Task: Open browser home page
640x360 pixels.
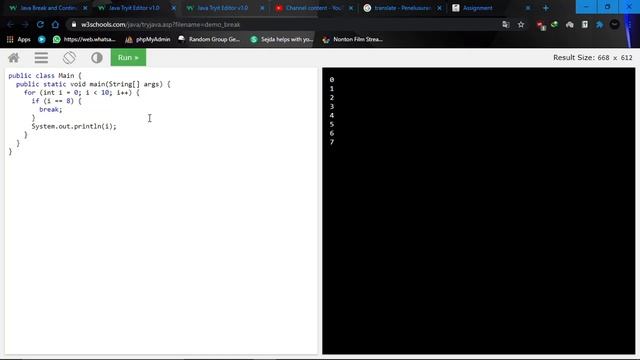Action: [55, 24]
